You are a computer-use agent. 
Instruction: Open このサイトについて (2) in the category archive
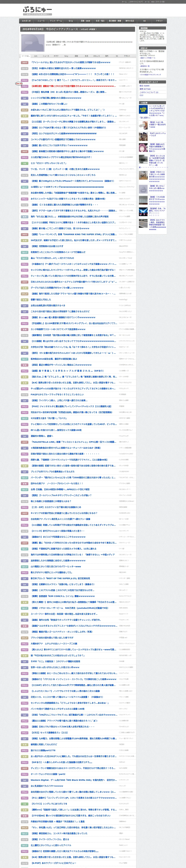tap(149, 92)
